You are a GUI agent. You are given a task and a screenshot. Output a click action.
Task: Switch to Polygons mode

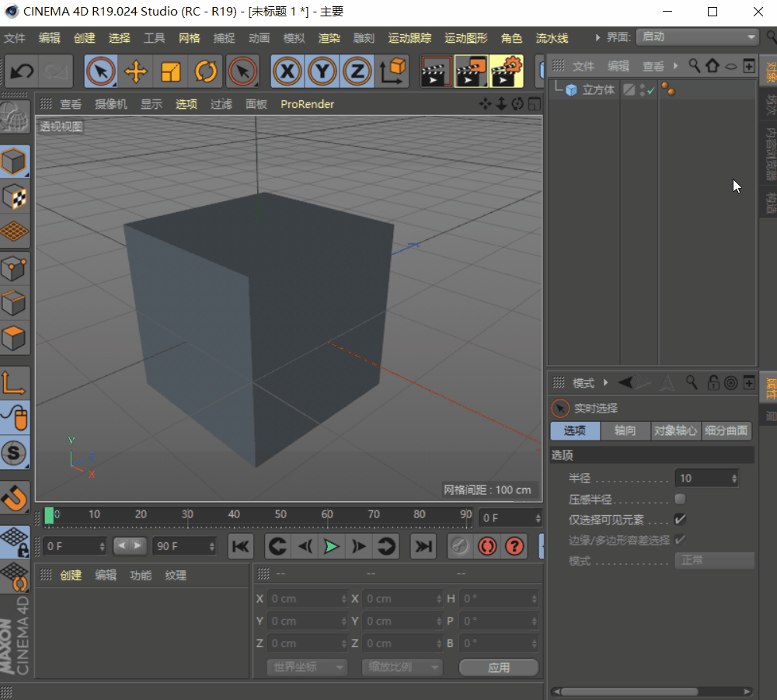coord(14,339)
